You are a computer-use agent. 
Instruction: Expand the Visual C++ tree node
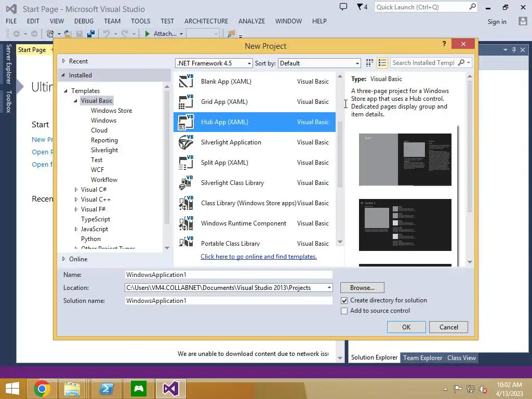(x=76, y=199)
